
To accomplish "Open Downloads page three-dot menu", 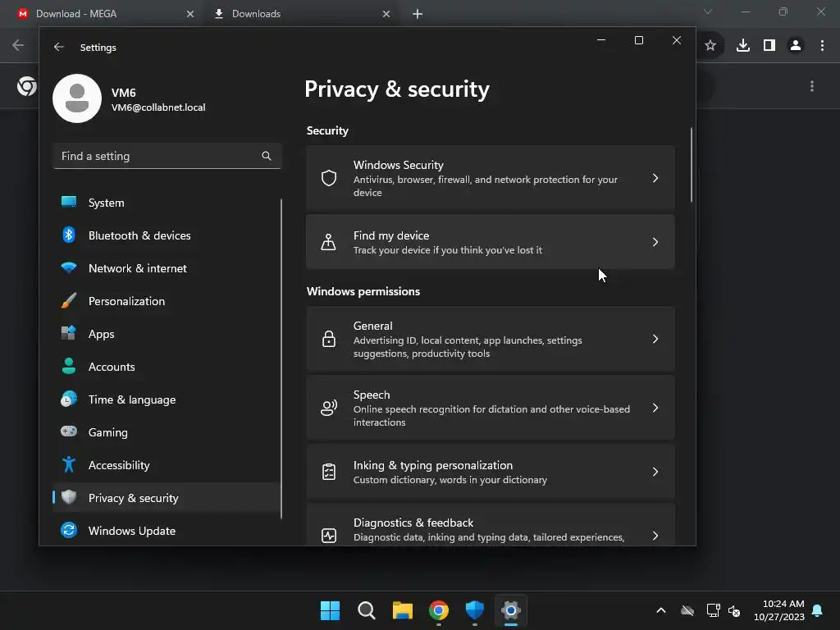I will tap(812, 85).
